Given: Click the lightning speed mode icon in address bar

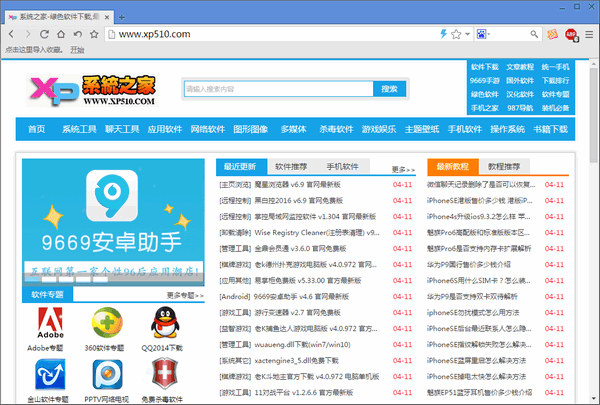Looking at the screenshot, I should (443, 34).
